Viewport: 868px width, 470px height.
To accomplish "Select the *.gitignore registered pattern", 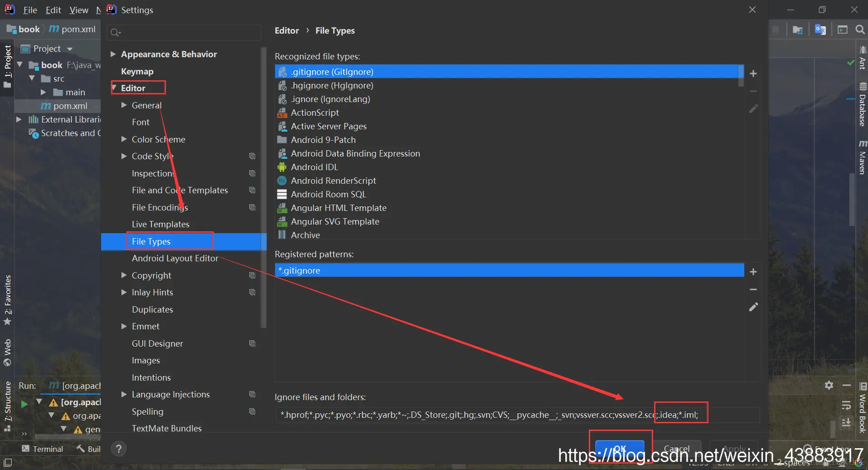I will point(509,270).
